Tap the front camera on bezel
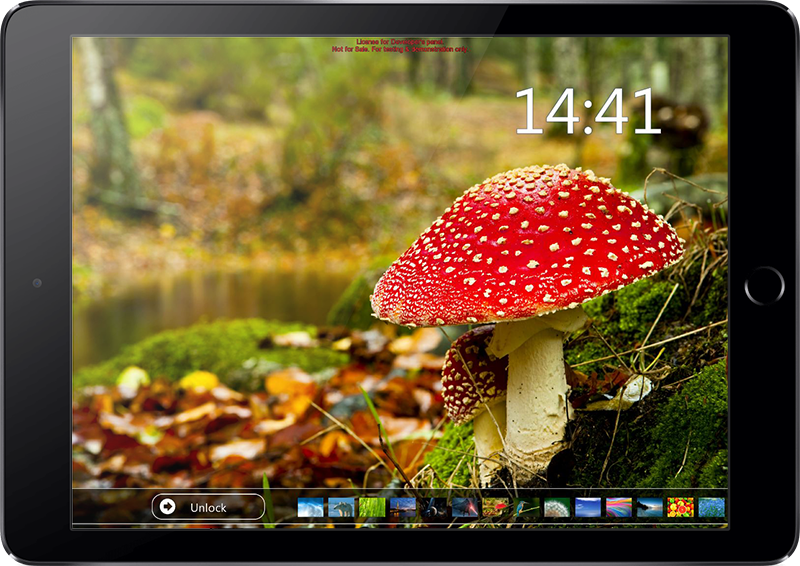Screen dimensions: 800x566 coord(37,283)
